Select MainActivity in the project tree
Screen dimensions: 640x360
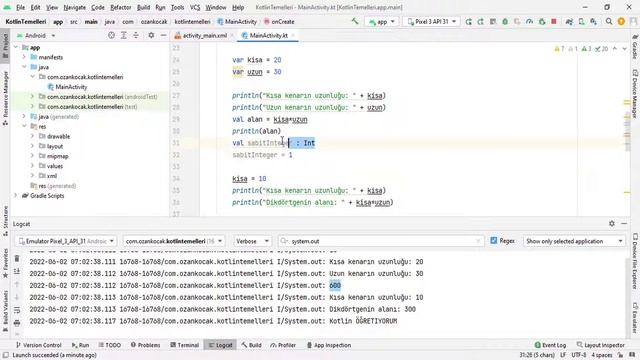[71, 87]
